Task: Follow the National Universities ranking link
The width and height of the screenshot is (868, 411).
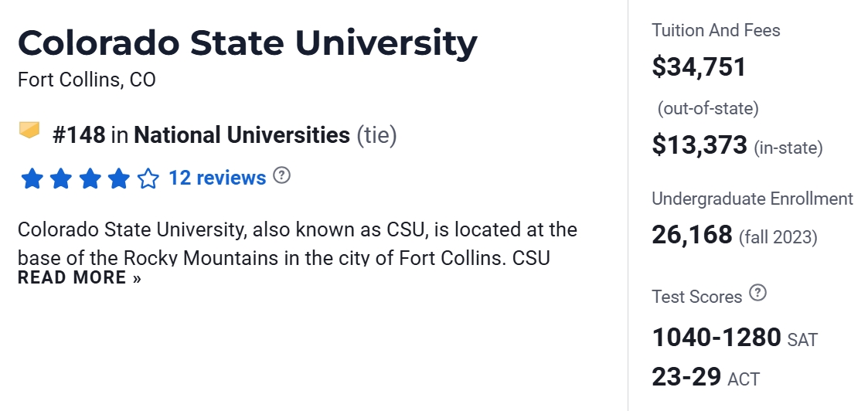Action: (x=241, y=135)
